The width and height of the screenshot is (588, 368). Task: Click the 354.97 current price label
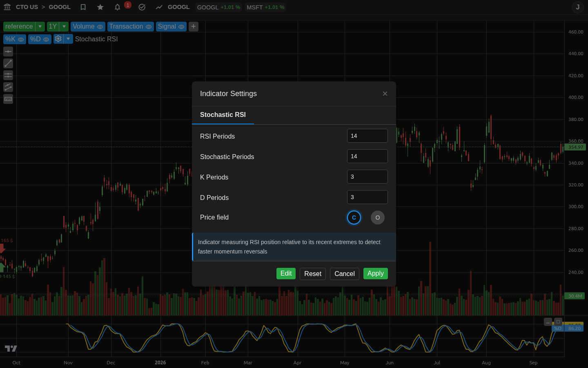(575, 147)
